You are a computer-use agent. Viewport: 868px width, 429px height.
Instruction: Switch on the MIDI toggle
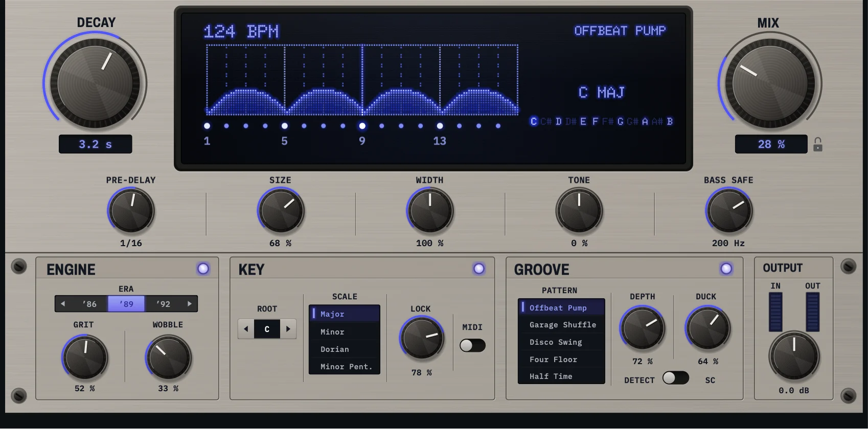tap(472, 346)
